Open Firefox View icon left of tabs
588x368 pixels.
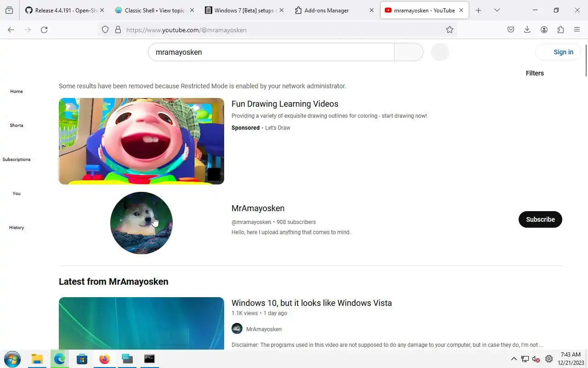click(x=9, y=10)
